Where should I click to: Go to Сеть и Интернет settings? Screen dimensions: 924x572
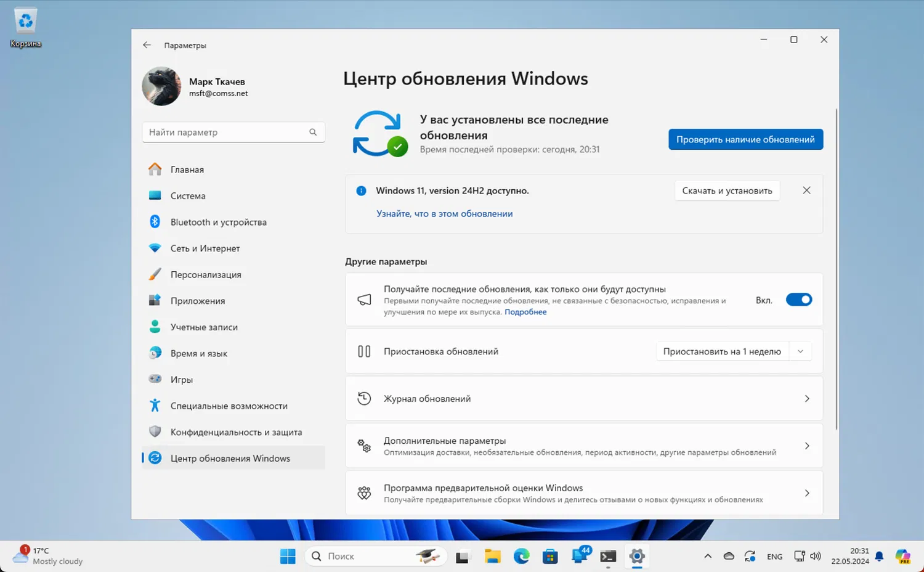click(x=233, y=248)
